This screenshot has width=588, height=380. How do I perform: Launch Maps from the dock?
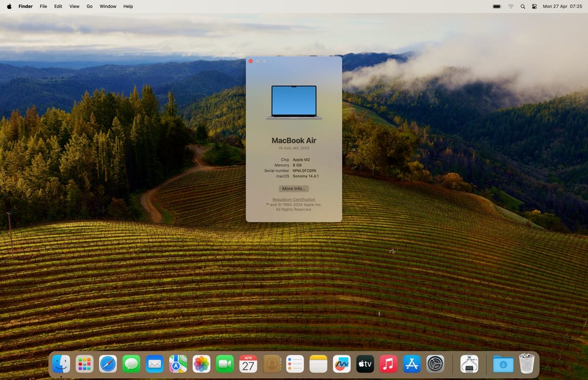pyautogui.click(x=178, y=364)
